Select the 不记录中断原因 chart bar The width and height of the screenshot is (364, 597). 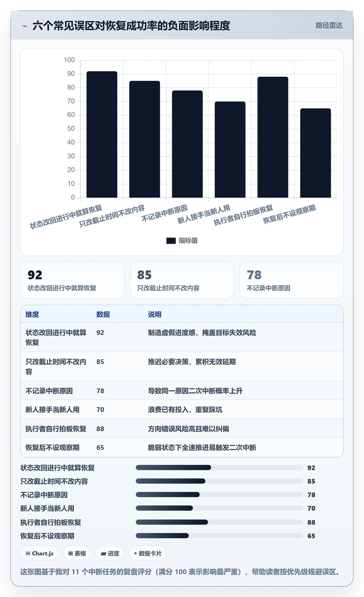(x=187, y=144)
